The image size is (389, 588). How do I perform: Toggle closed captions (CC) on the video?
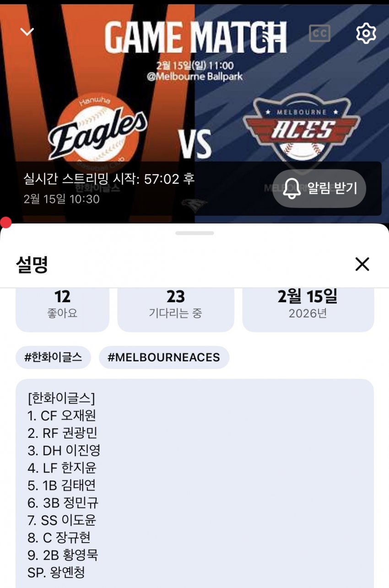pyautogui.click(x=319, y=33)
